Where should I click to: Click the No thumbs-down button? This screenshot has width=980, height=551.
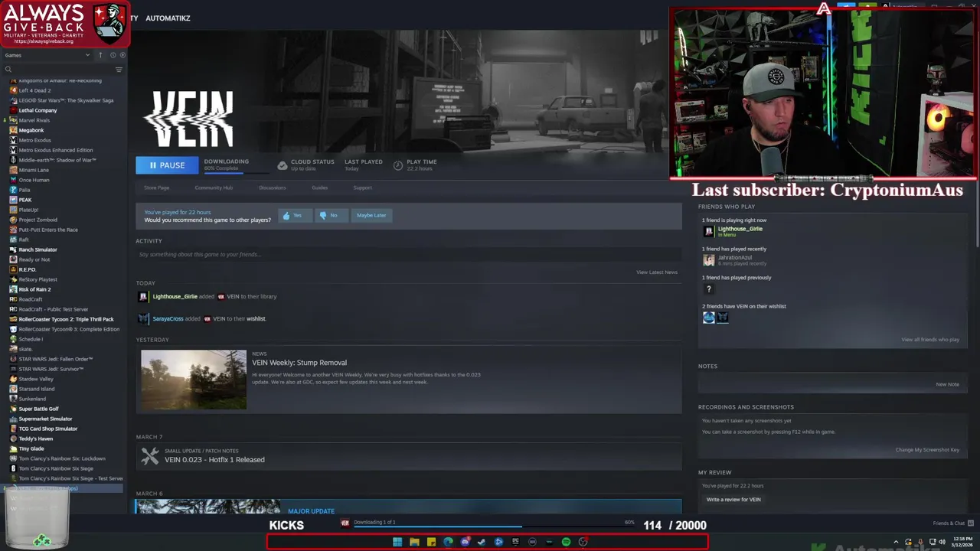[x=330, y=215]
